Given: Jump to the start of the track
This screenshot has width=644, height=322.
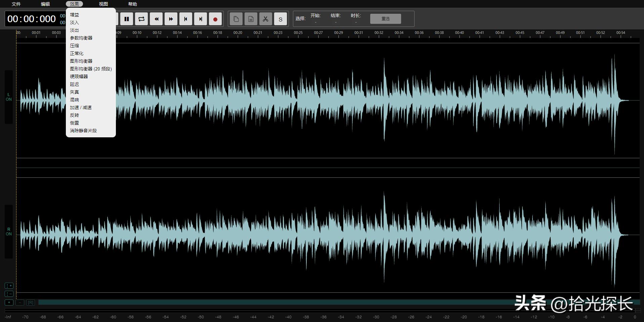Looking at the screenshot, I should (186, 19).
